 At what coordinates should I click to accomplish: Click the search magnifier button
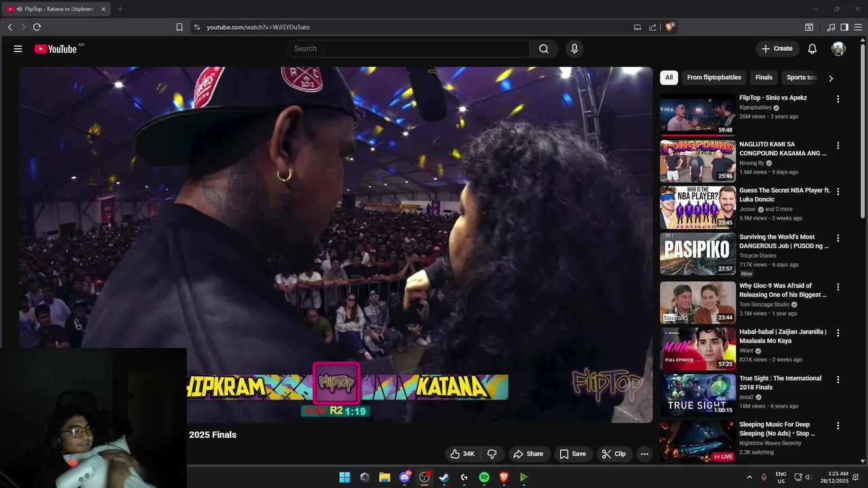(544, 49)
